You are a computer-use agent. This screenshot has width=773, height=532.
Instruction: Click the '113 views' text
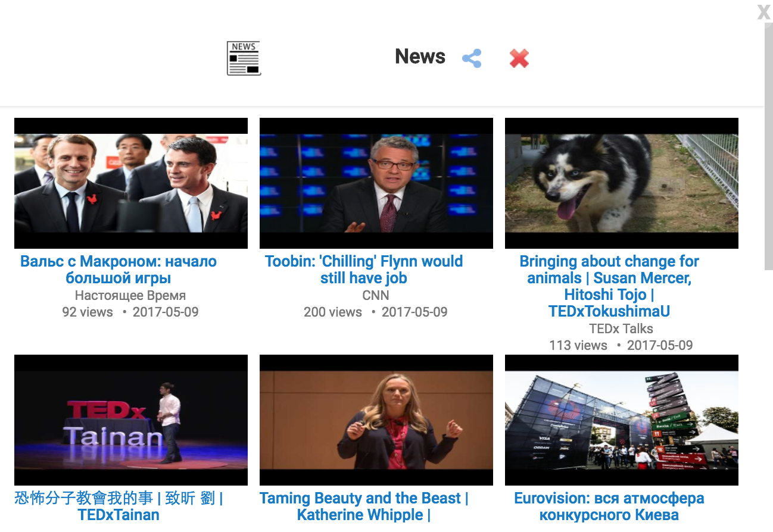[578, 345]
